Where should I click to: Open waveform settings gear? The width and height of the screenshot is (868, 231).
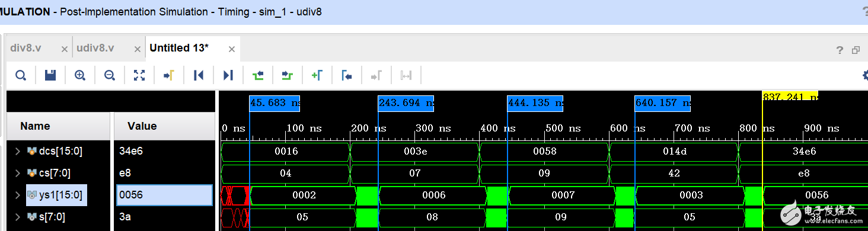[x=865, y=75]
